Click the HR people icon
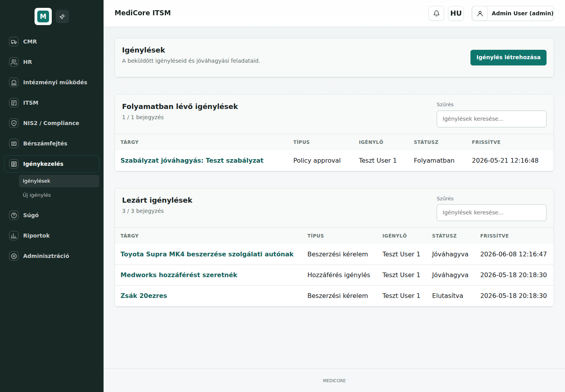Screen dimensions: 565x392 [14, 62]
